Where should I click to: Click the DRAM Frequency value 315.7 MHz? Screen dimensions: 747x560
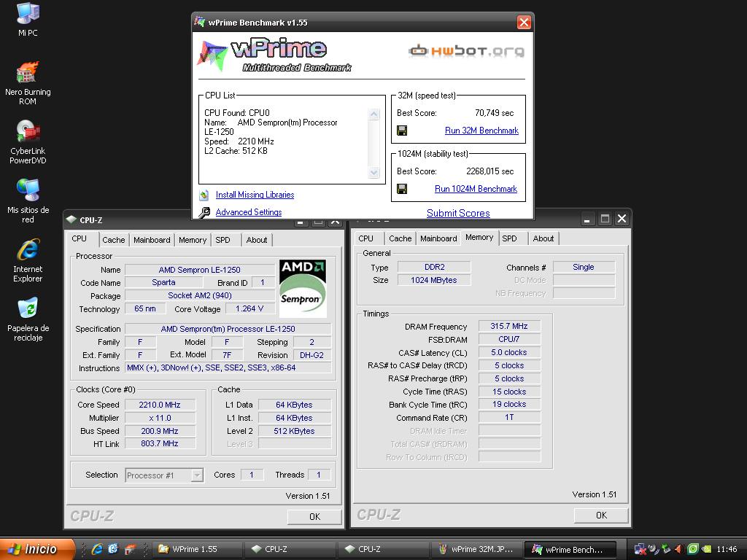[509, 326]
